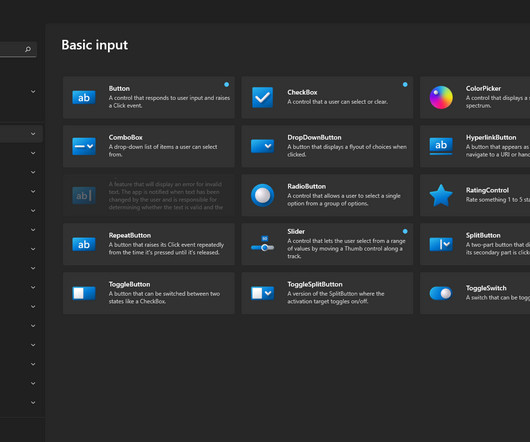Viewport: 530px width, 442px height.
Task: Click dimmed 'A feature that will display an error' text
Action: [x=166, y=196]
